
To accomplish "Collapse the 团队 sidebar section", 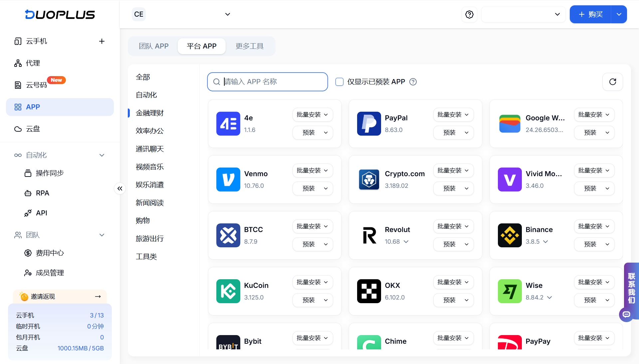I will pos(102,235).
